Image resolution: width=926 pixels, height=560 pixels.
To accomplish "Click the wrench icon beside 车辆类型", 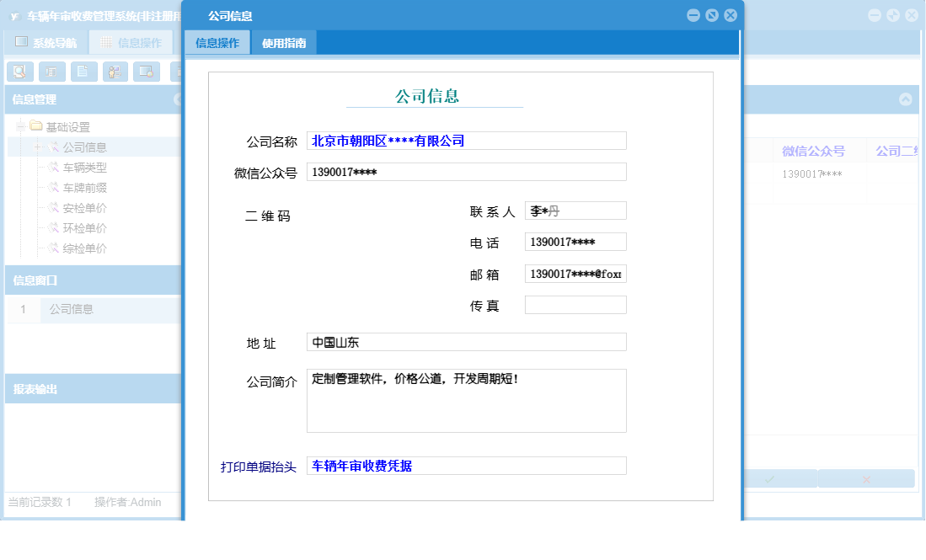I will coord(53,167).
